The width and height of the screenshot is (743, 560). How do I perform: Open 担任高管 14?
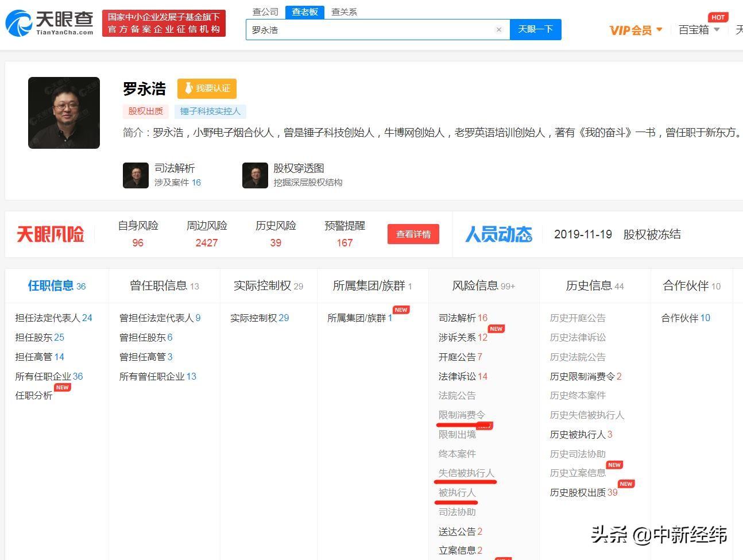(x=40, y=357)
